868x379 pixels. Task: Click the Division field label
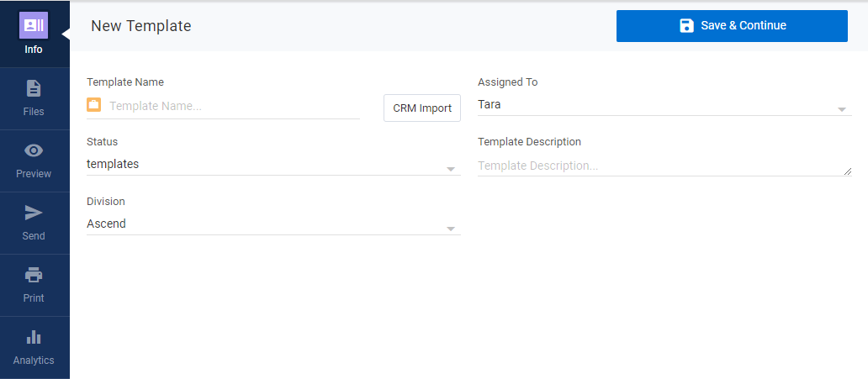pos(106,202)
